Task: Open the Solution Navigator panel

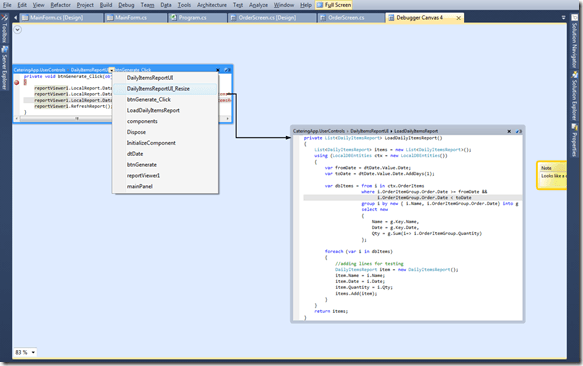Action: (574, 42)
